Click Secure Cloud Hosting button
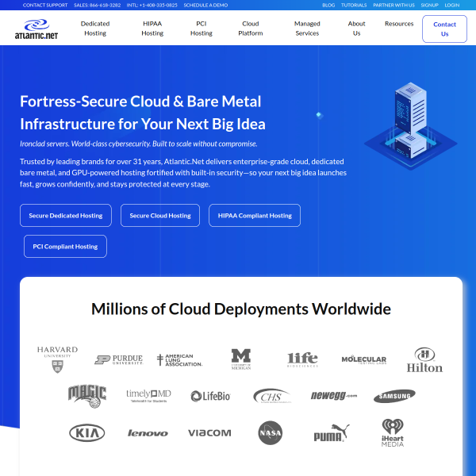The width and height of the screenshot is (476, 476). [x=160, y=216]
